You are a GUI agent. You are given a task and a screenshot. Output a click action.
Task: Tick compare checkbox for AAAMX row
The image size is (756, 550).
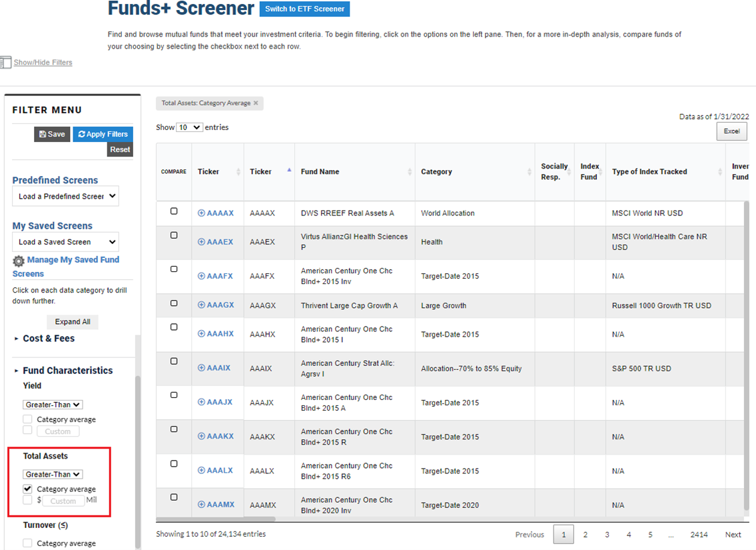click(174, 497)
